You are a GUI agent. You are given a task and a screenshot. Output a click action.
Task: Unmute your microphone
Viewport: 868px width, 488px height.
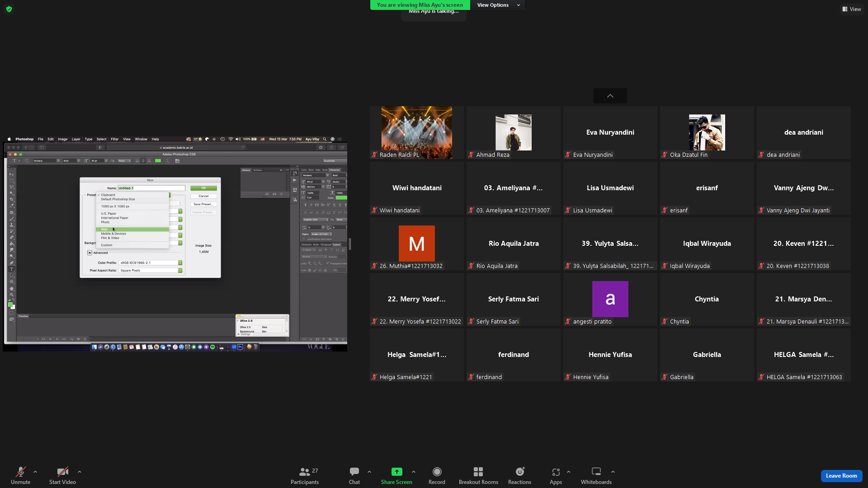coord(21,475)
